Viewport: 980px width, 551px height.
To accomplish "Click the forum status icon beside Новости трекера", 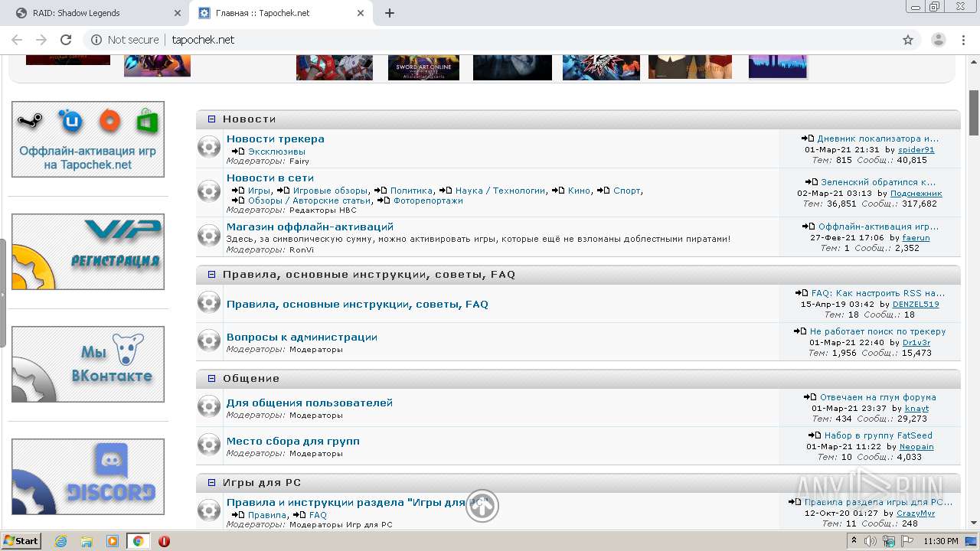I will click(x=209, y=147).
